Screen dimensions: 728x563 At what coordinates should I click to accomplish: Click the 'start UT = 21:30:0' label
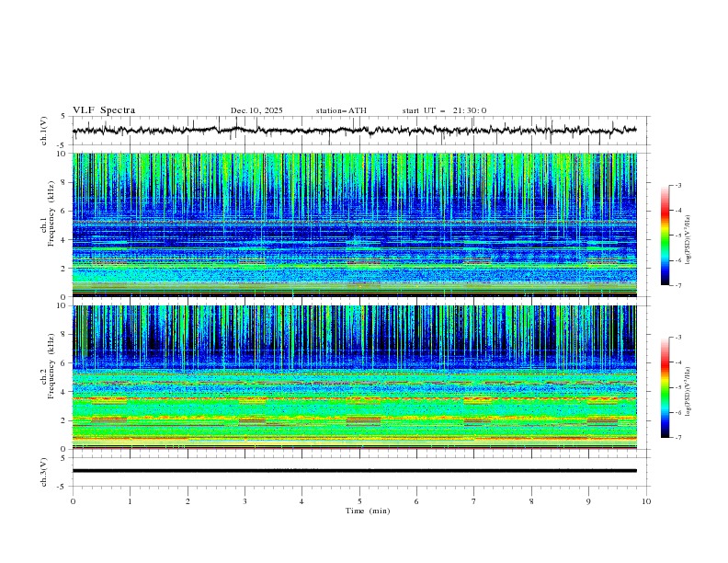pos(444,110)
